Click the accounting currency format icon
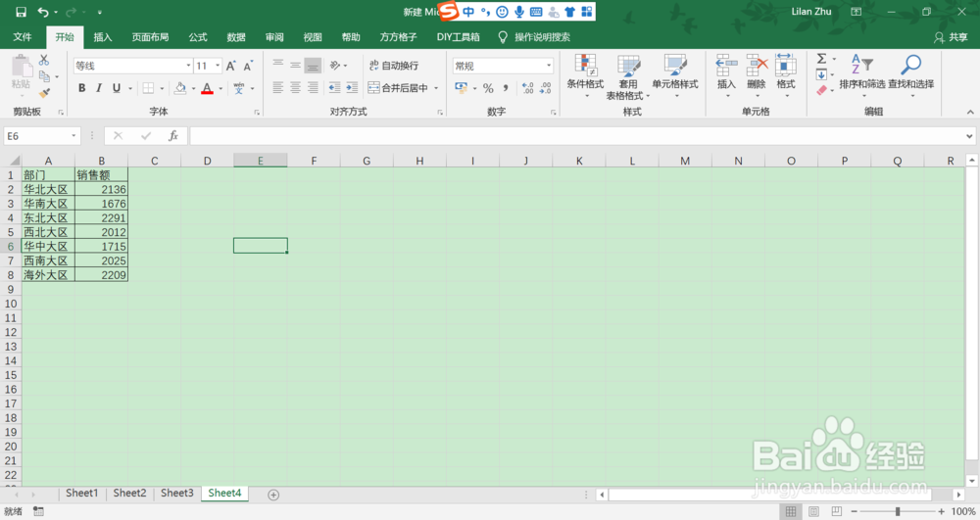The width and height of the screenshot is (980, 520). 462,88
